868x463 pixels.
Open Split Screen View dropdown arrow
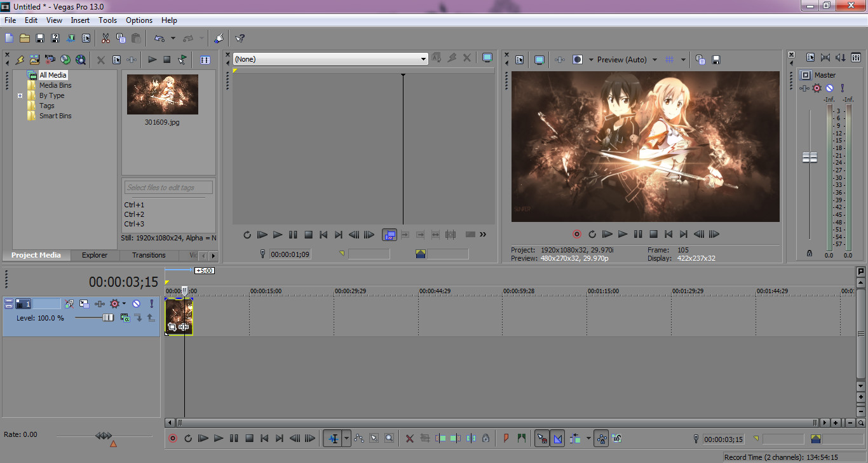click(590, 60)
